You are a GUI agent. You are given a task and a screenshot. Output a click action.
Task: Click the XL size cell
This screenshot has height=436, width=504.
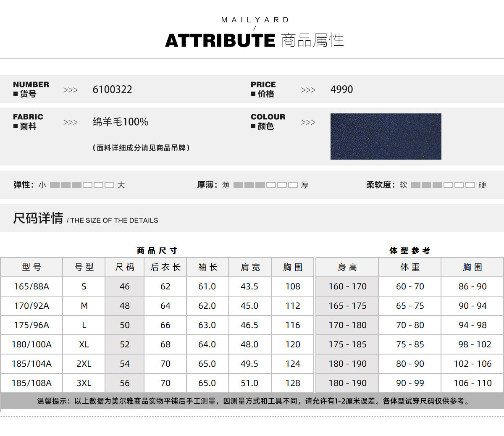click(84, 344)
